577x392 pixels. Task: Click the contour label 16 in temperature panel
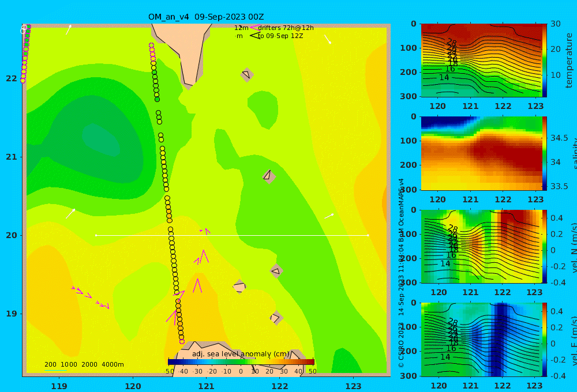tap(450, 69)
